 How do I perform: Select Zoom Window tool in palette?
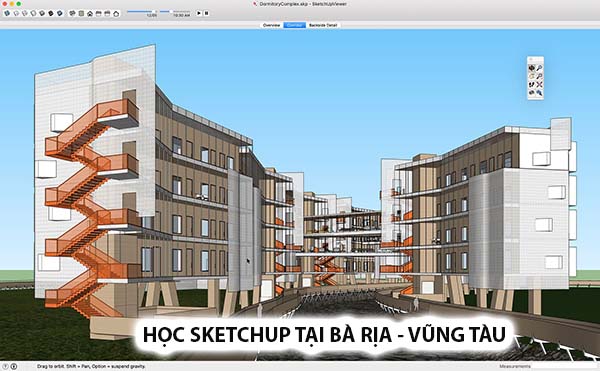[x=540, y=76]
